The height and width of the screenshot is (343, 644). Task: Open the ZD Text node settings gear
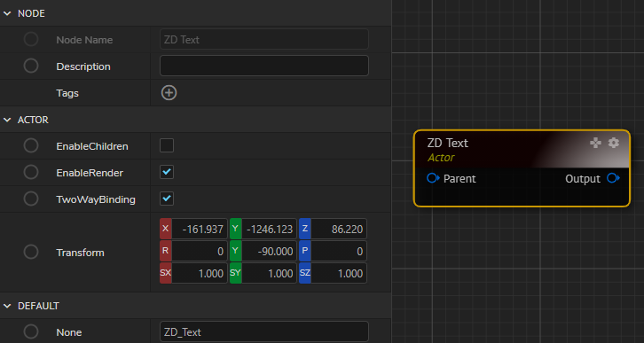[613, 143]
